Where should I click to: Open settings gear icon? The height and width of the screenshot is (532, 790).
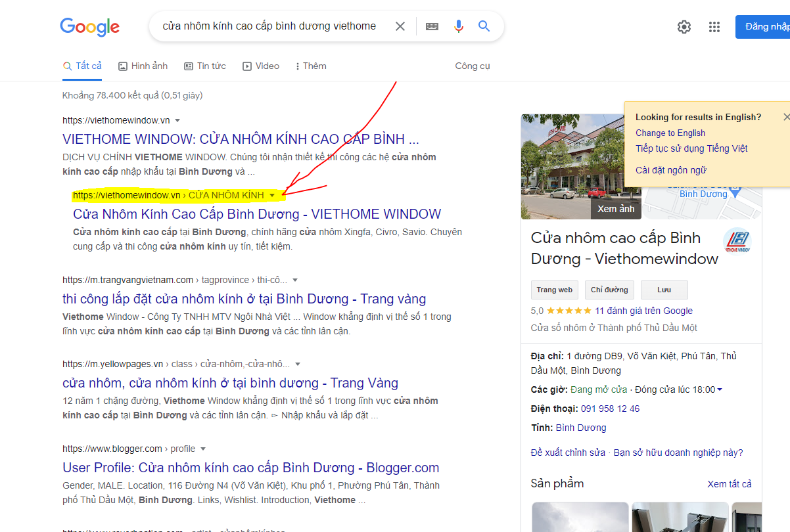coord(684,27)
